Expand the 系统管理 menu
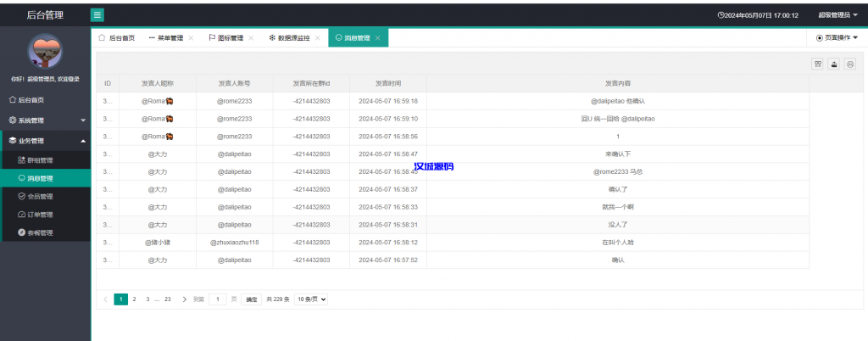 pos(45,120)
